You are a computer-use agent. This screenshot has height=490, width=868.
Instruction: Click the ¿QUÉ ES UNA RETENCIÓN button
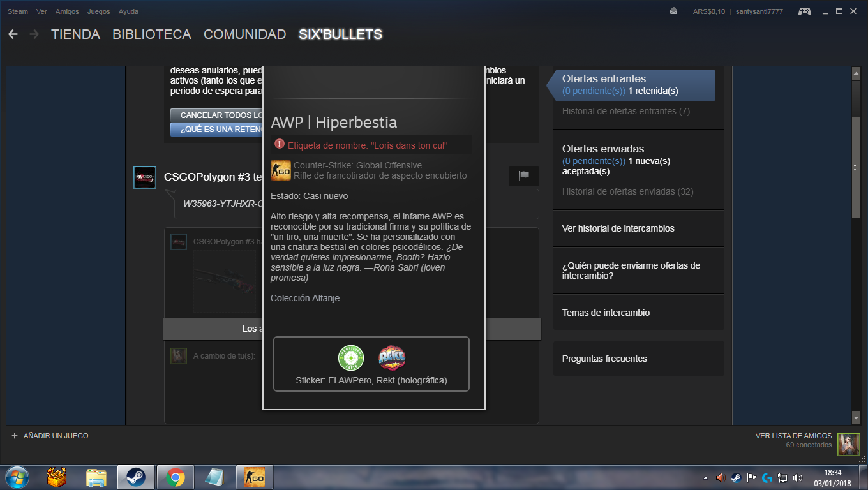tap(217, 130)
